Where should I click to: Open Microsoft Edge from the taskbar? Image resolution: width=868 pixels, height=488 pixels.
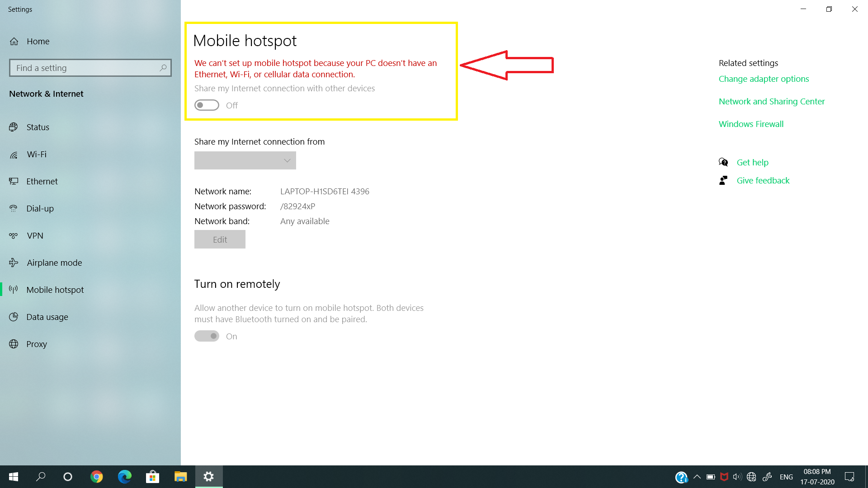point(124,477)
